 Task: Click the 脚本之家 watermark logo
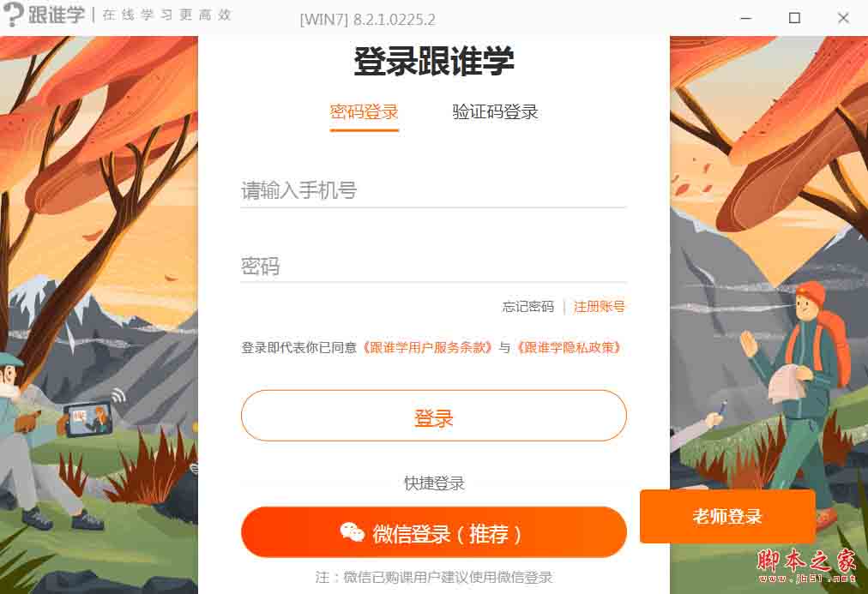click(x=807, y=565)
